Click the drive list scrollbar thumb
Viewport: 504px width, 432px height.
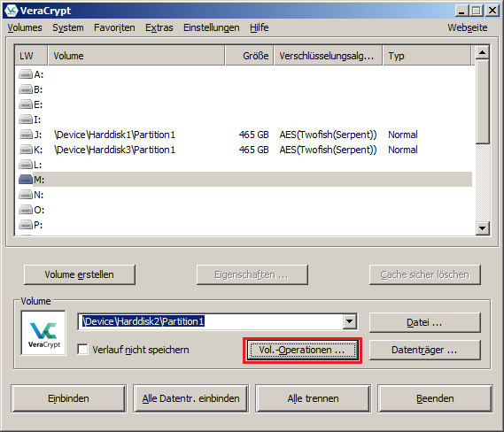point(483,101)
